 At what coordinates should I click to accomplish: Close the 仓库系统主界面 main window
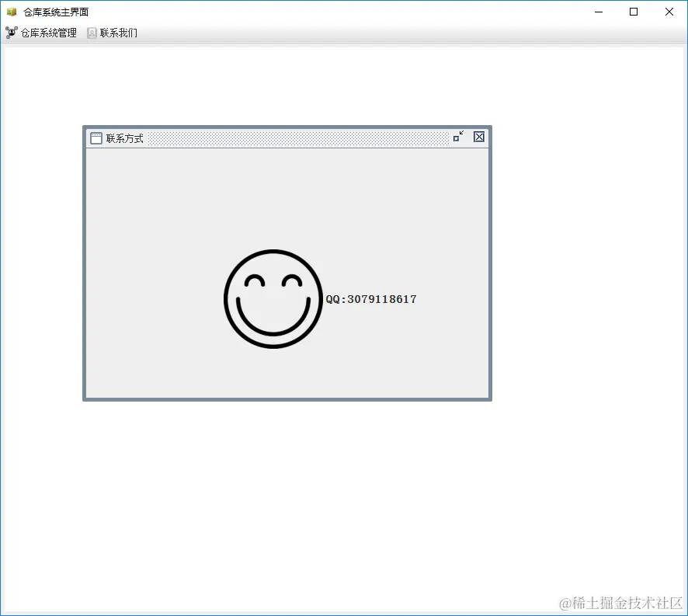pyautogui.click(x=669, y=12)
